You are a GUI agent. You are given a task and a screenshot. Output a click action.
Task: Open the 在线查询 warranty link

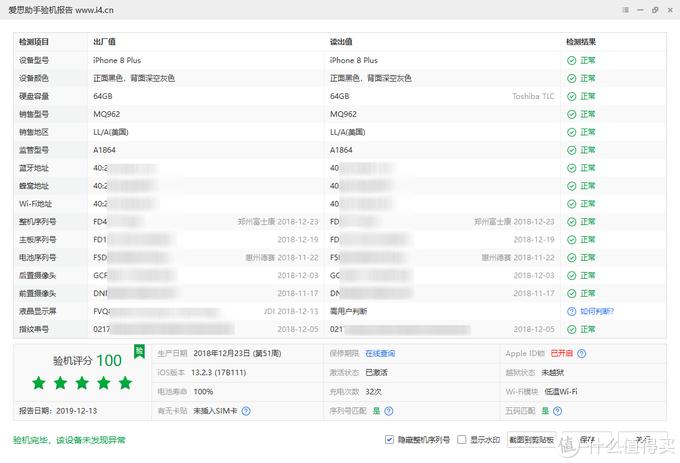tap(380, 353)
